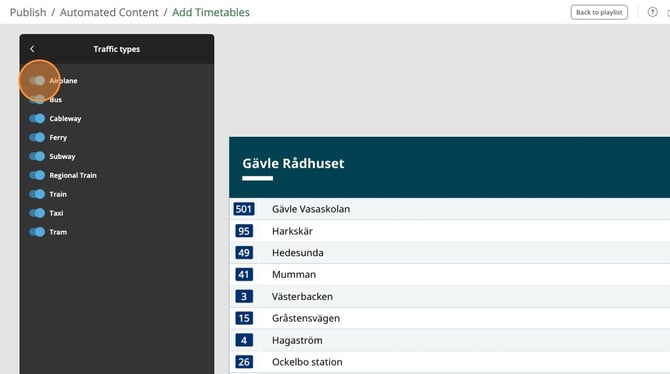
Task: Open Publish breadcrumb link
Action: pyautogui.click(x=28, y=12)
